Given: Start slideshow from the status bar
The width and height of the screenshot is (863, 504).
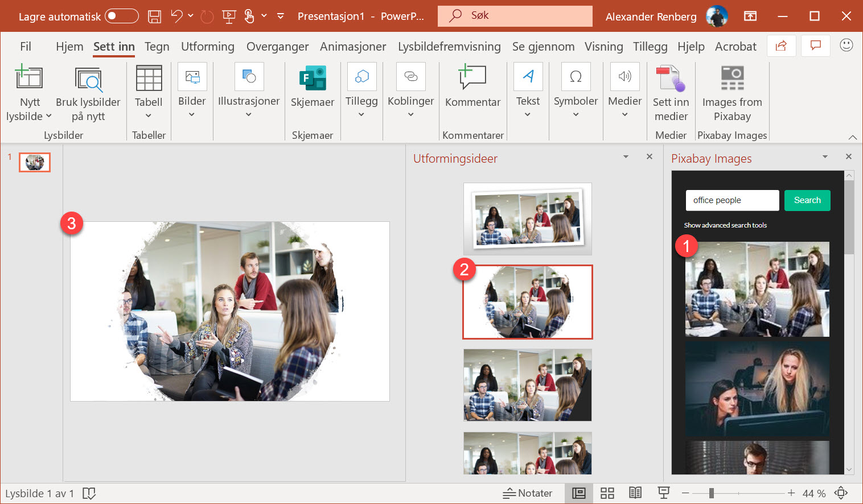Looking at the screenshot, I should tap(663, 493).
